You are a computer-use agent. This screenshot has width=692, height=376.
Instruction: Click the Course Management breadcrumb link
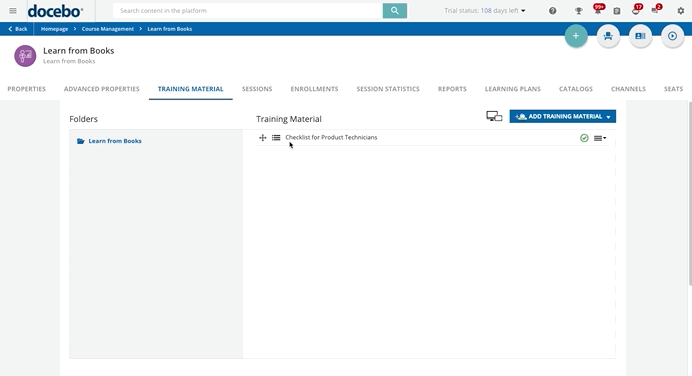[x=108, y=29]
